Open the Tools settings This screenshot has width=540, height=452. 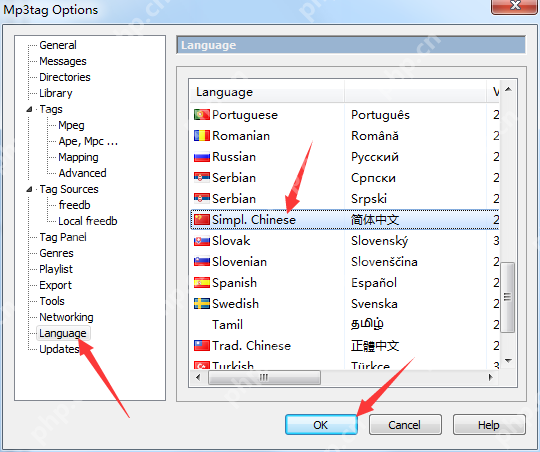(52, 301)
